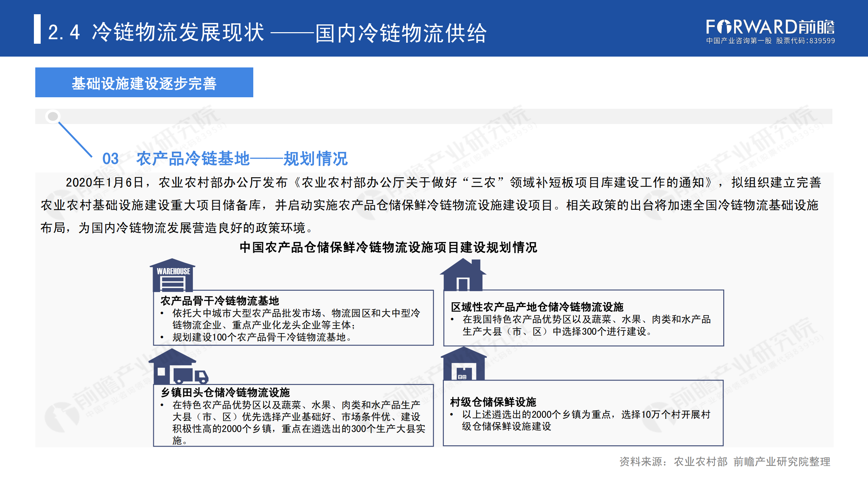Click the WAREHOUSE building icon
The image size is (868, 488).
[173, 275]
